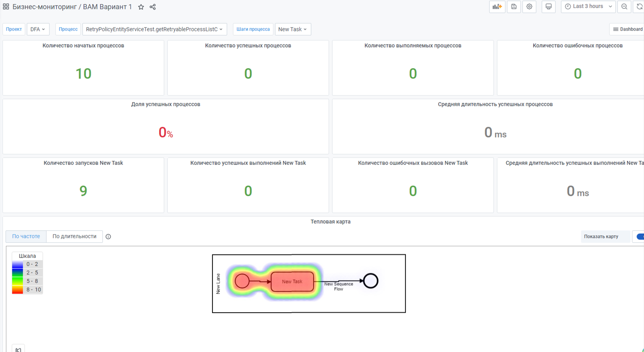
Task: Open the dashboards grid icon
Action: click(6, 7)
